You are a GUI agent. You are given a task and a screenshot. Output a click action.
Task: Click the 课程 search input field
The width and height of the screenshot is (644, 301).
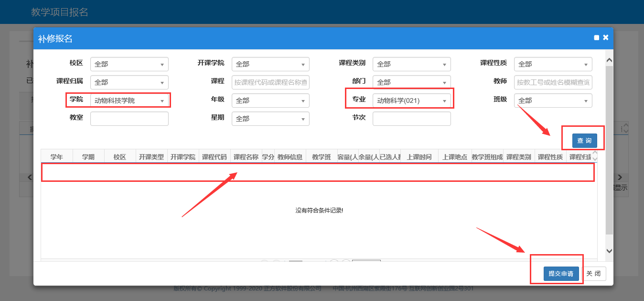[x=270, y=82]
